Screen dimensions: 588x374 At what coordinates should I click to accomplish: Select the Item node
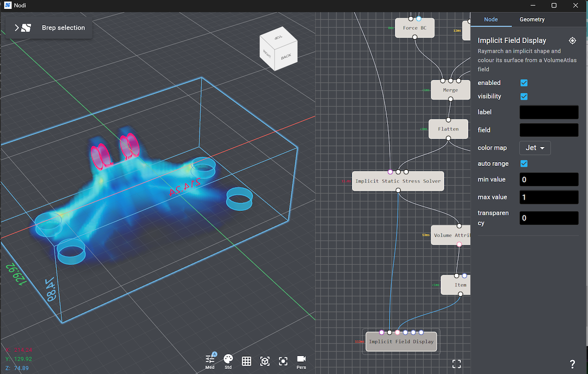(x=456, y=285)
